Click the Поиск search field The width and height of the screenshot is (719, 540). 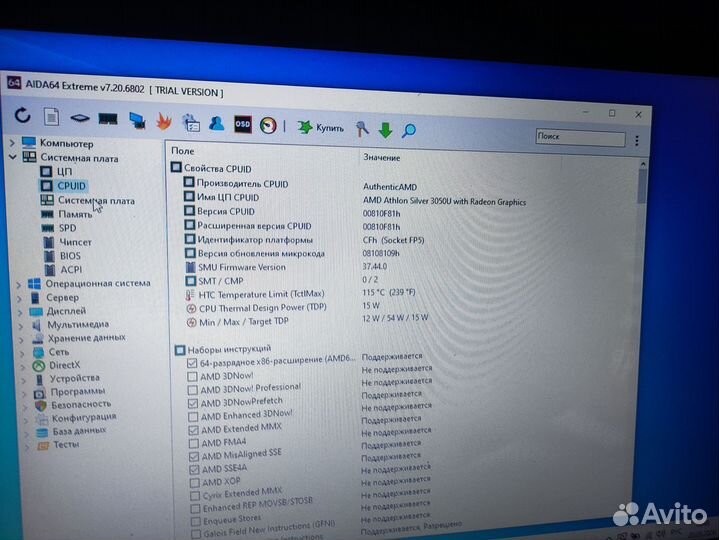click(581, 137)
